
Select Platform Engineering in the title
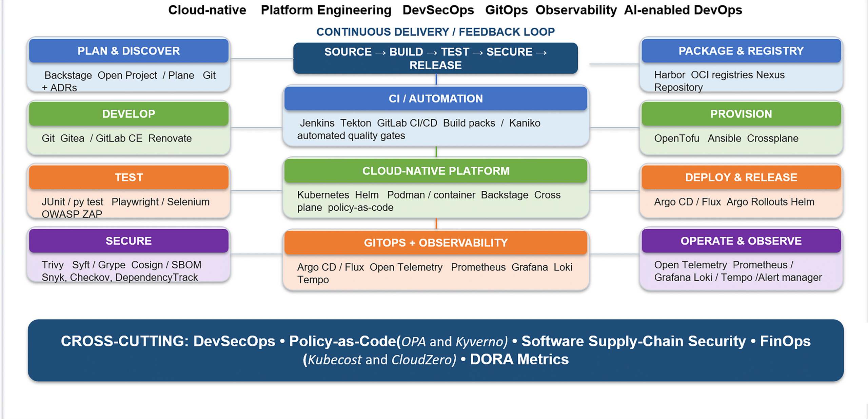(x=326, y=10)
